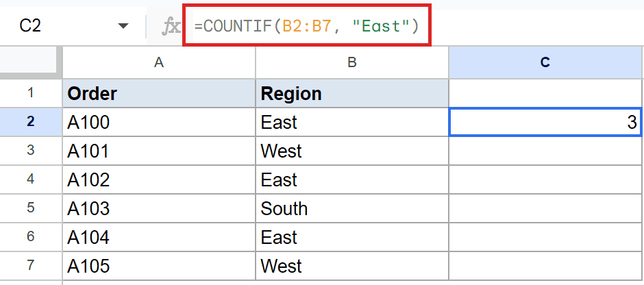
Task: Select the column B header
Action: [x=352, y=62]
